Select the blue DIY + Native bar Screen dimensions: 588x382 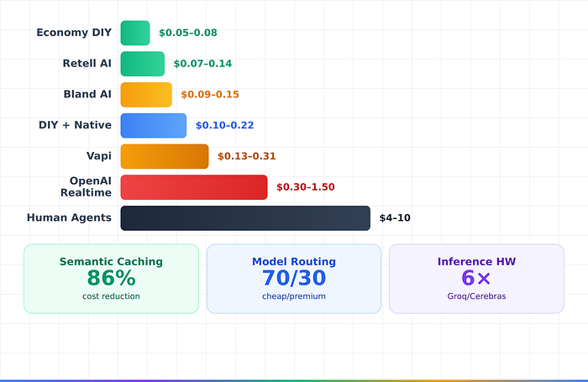pyautogui.click(x=154, y=126)
